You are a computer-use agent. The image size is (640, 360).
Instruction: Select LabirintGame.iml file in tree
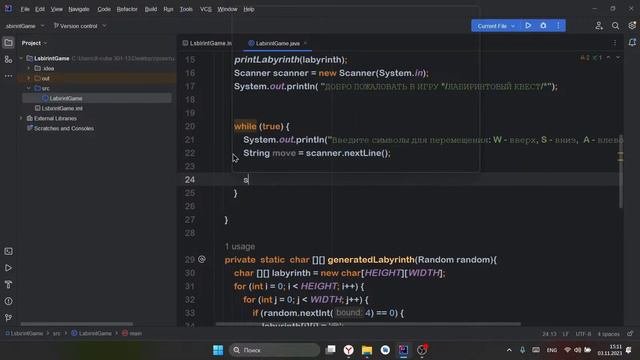[62, 108]
